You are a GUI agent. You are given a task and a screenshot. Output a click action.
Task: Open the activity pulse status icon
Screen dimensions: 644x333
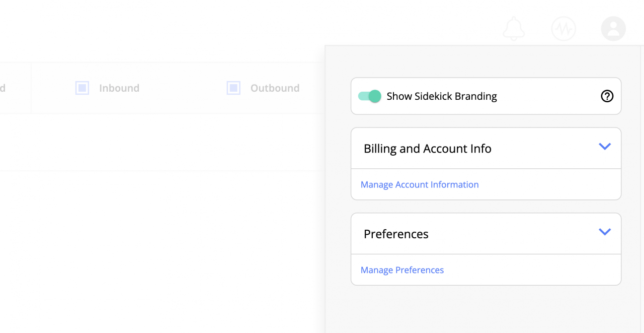(x=563, y=29)
